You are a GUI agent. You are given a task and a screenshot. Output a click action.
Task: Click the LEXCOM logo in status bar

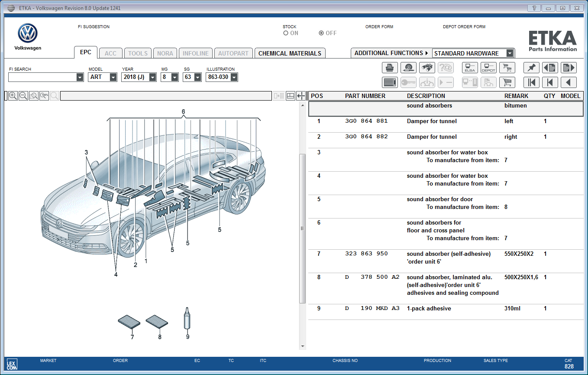pyautogui.click(x=12, y=365)
